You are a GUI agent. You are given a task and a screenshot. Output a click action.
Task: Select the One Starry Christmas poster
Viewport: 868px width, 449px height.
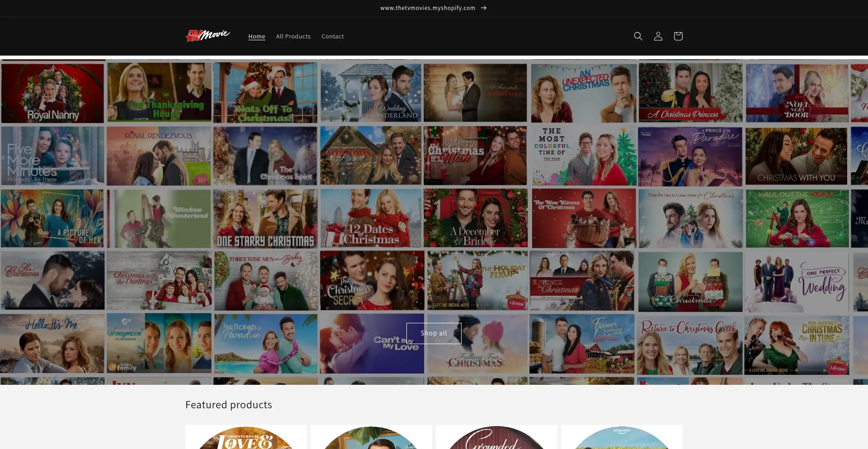[x=265, y=218]
